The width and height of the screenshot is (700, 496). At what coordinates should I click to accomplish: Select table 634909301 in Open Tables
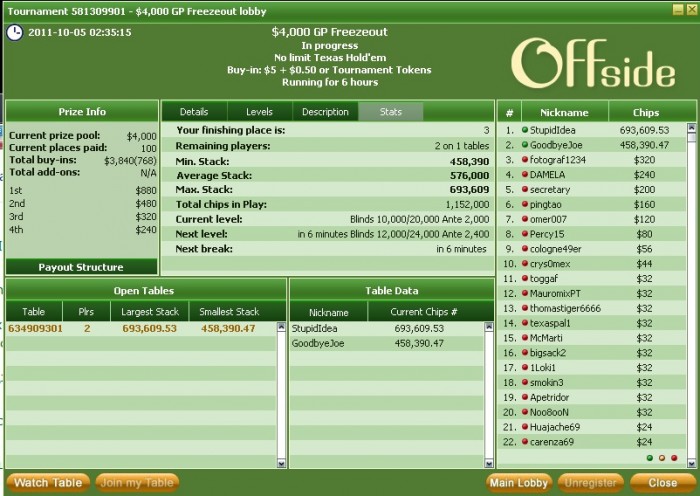point(141,329)
